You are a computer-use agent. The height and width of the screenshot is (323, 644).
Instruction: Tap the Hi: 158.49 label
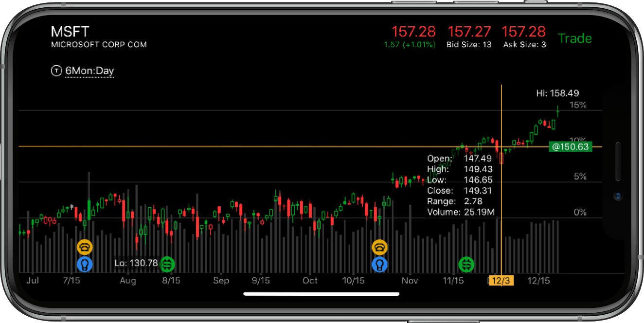[x=557, y=93]
